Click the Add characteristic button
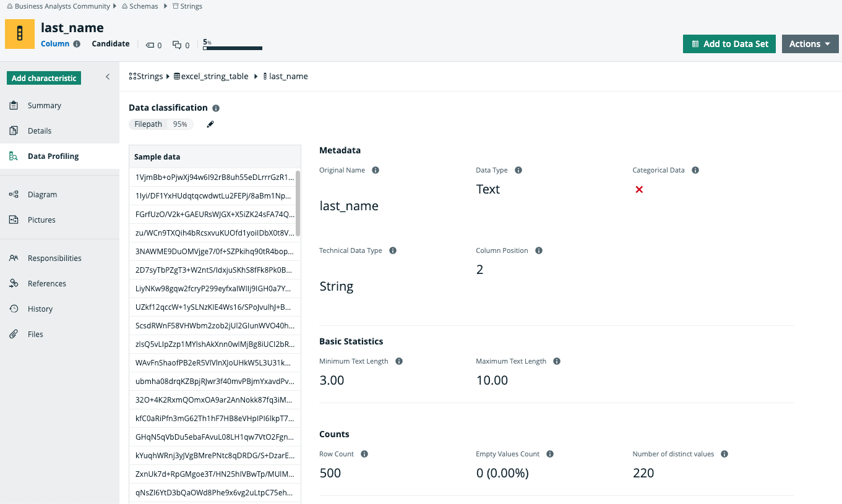The image size is (842, 504). coord(44,78)
